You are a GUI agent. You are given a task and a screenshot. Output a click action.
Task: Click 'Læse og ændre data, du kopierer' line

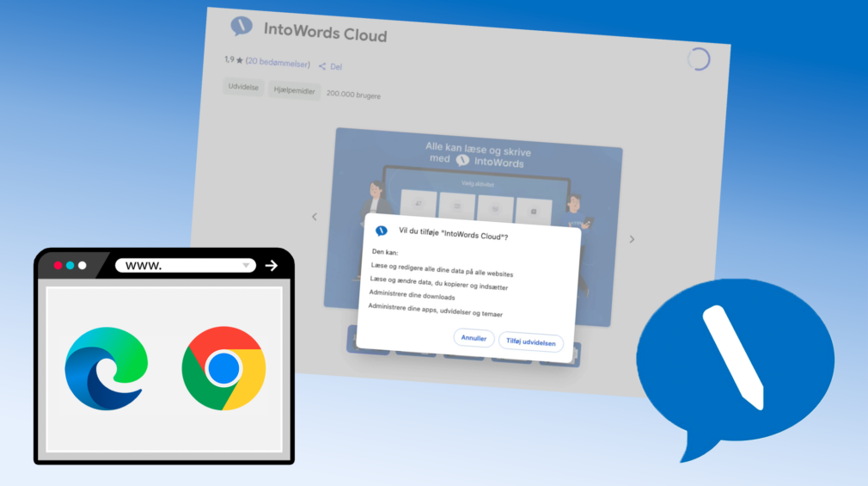(439, 283)
